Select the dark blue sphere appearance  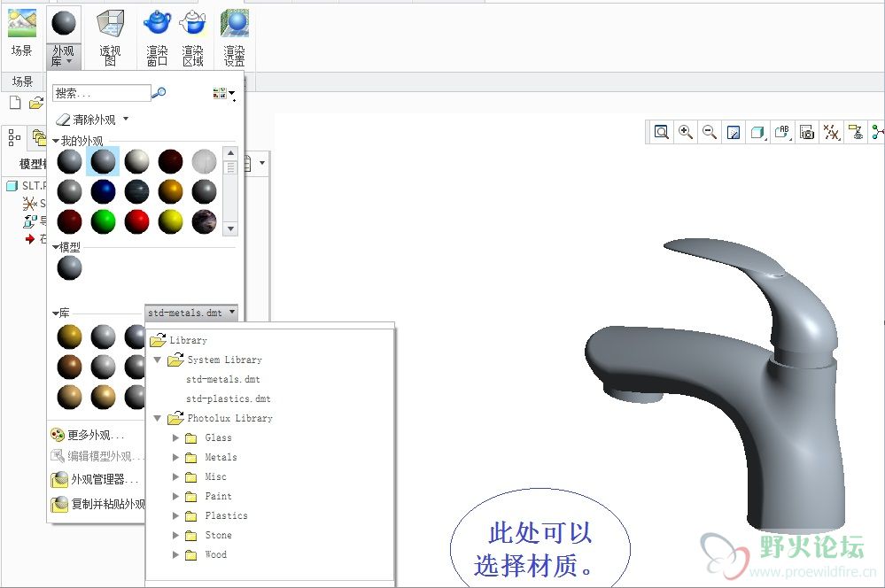tap(103, 192)
